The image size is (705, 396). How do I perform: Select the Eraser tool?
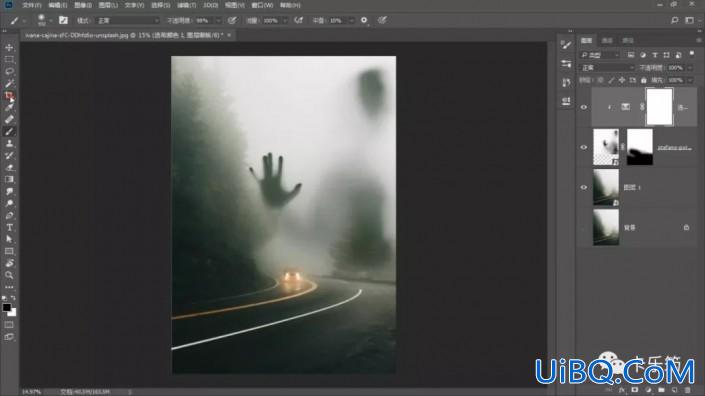click(x=9, y=167)
